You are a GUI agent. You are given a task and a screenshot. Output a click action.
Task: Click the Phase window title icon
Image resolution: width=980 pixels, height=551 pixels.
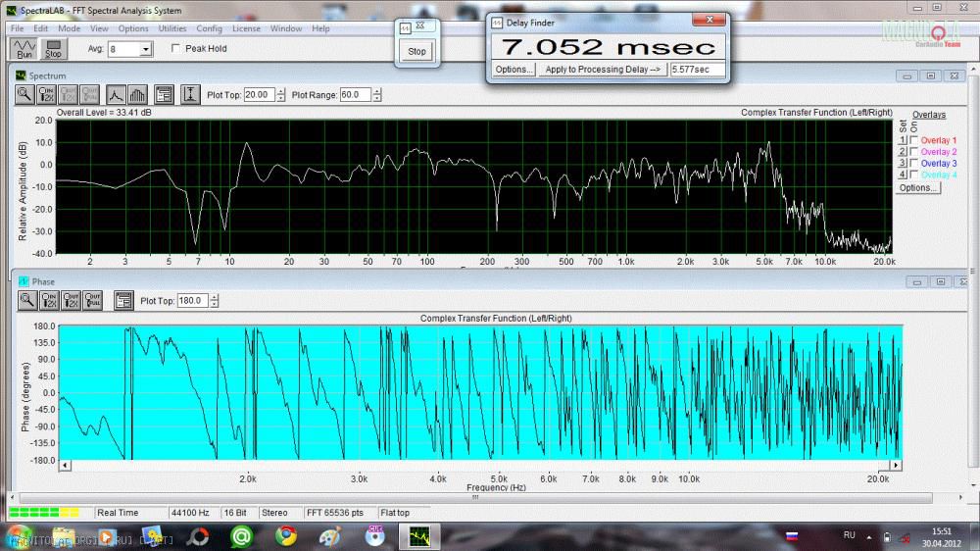coord(24,281)
